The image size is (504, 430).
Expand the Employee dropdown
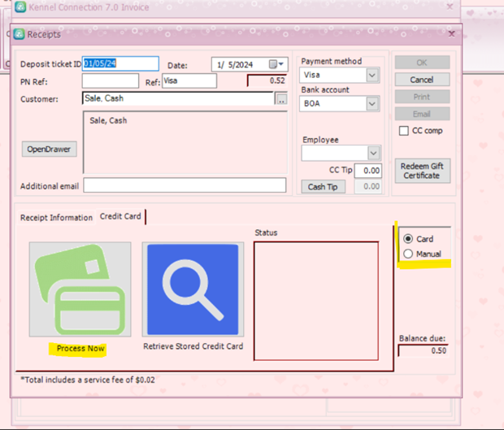pyautogui.click(x=373, y=153)
